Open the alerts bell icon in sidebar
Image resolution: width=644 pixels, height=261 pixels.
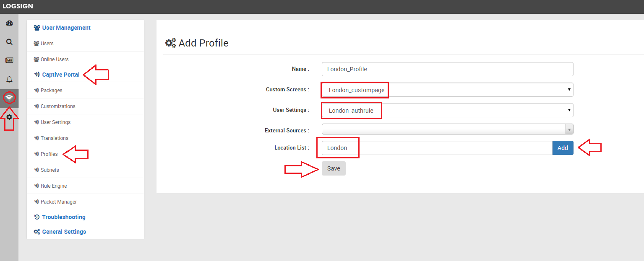9,79
